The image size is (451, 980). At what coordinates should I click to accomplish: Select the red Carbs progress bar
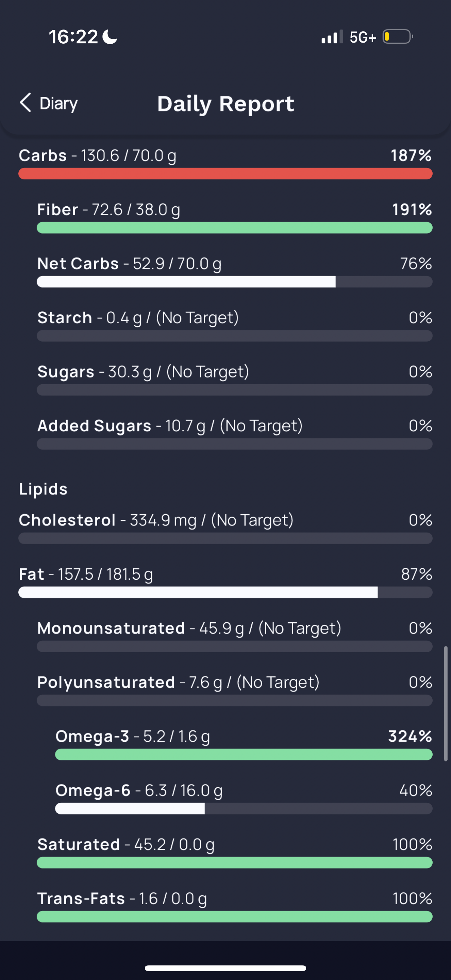[x=225, y=174]
